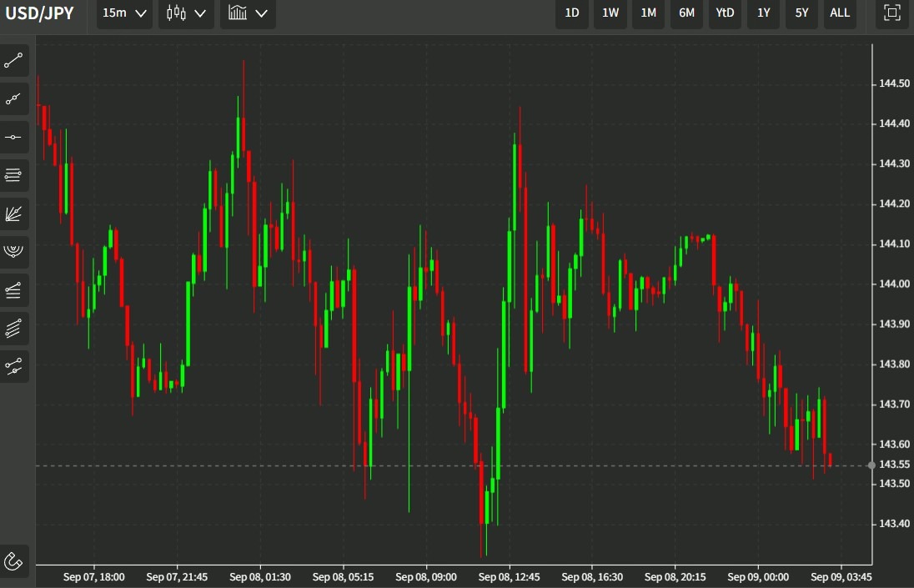The width and height of the screenshot is (914, 588).
Task: Switch to the 1W time range
Action: 610,13
